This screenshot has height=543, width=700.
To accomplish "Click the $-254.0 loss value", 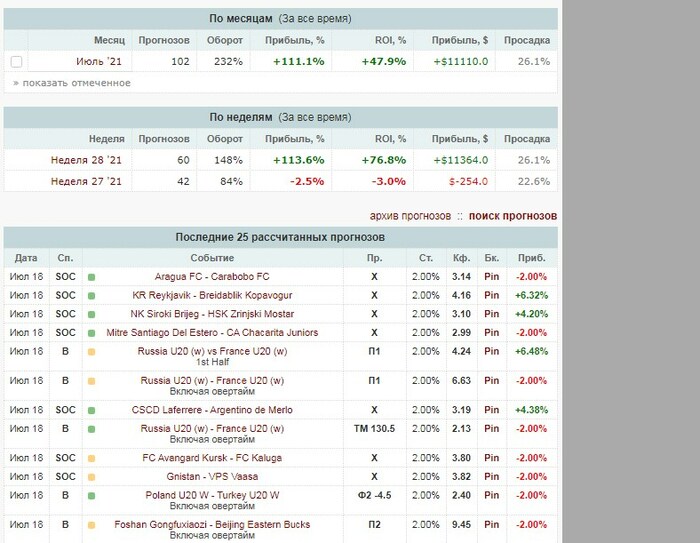I will pos(468,181).
